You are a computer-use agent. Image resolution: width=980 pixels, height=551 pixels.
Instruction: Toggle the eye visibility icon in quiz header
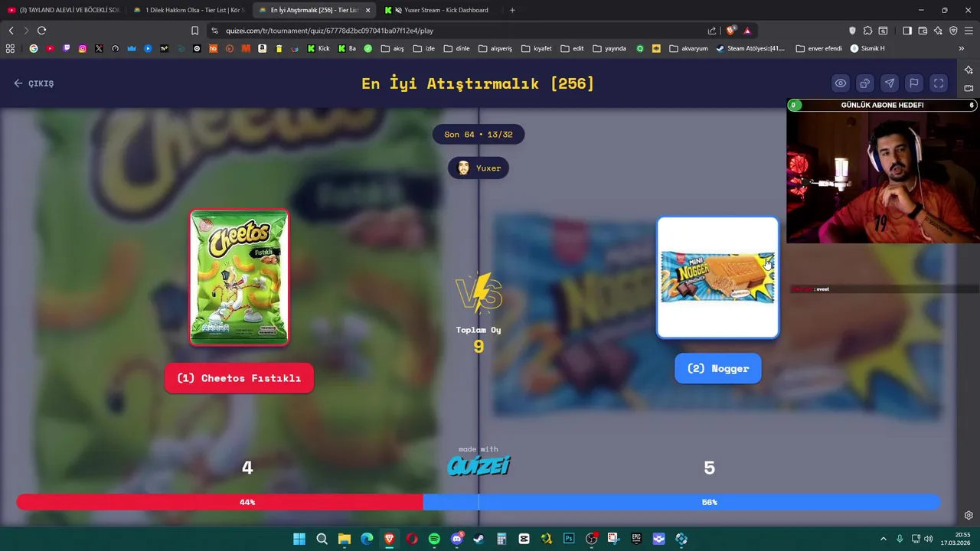841,83
